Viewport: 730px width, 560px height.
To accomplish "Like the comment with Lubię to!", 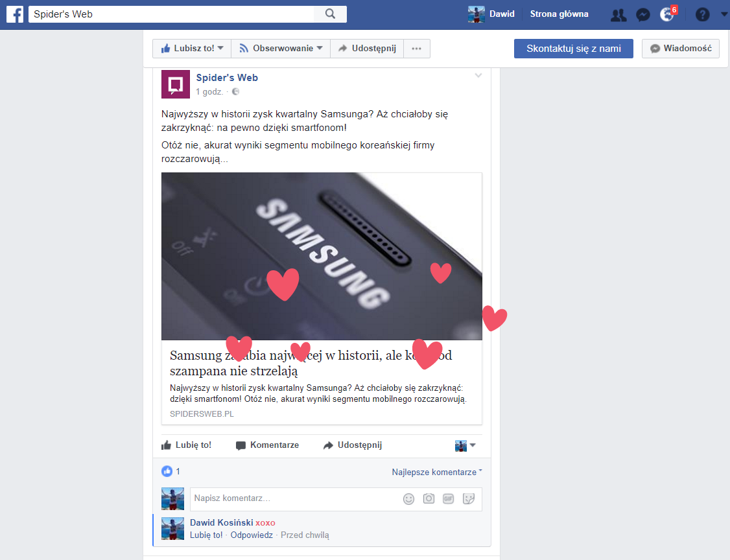I will [206, 535].
